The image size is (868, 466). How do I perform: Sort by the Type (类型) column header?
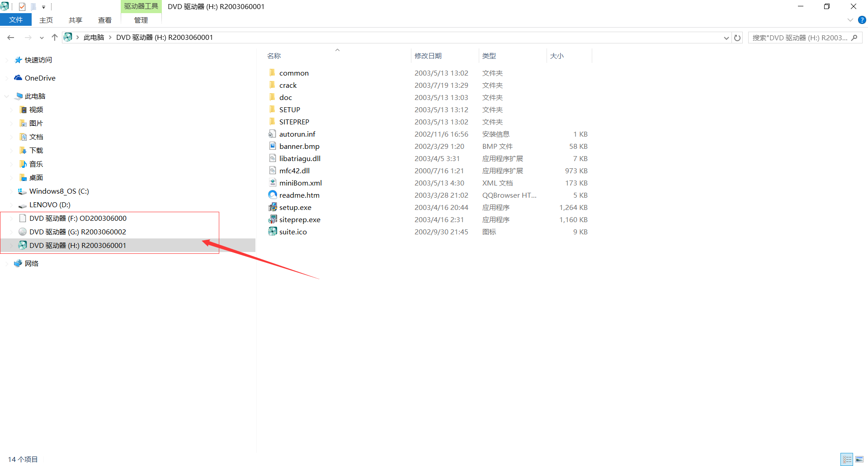[x=489, y=56]
